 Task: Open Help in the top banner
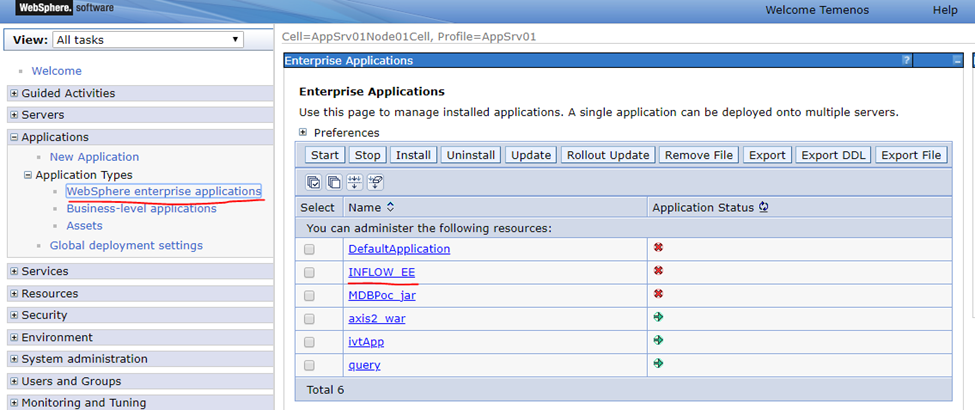(945, 10)
